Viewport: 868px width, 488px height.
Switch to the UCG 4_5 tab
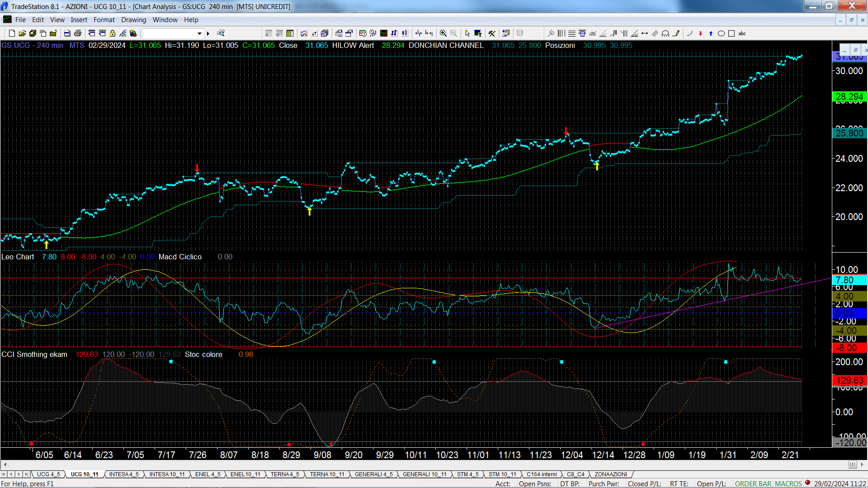coord(48,474)
